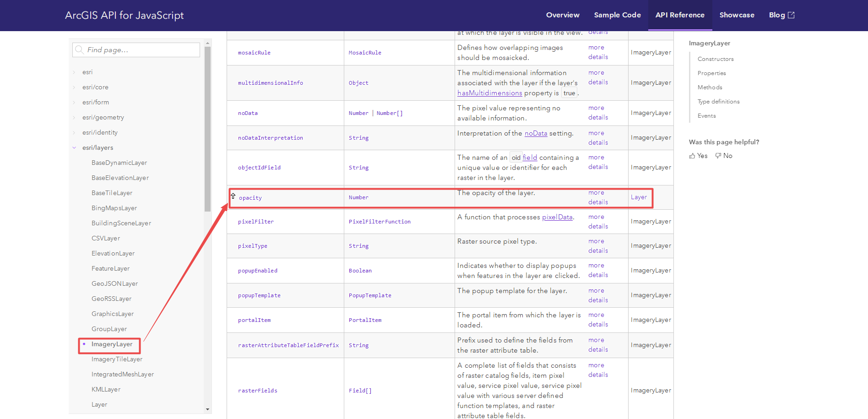Image resolution: width=868 pixels, height=419 pixels.
Task: Expand the esri/identity tree section
Action: click(x=75, y=132)
